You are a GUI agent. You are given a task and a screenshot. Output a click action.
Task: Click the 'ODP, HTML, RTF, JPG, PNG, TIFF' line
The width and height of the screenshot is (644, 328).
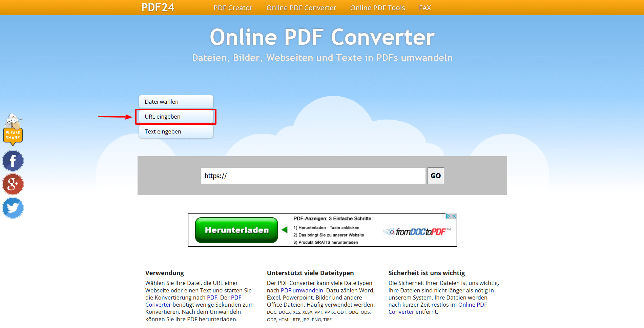coord(299,320)
